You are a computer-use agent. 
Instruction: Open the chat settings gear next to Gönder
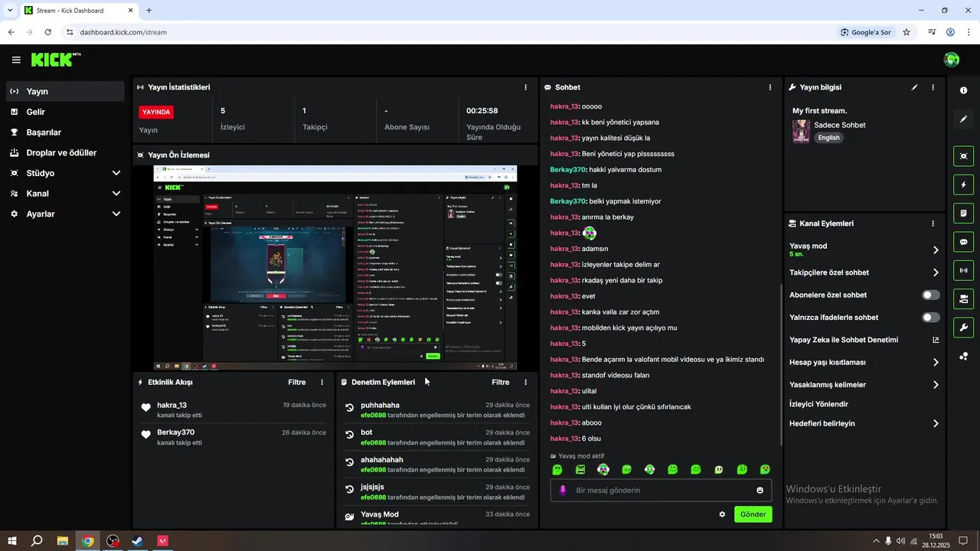click(722, 514)
